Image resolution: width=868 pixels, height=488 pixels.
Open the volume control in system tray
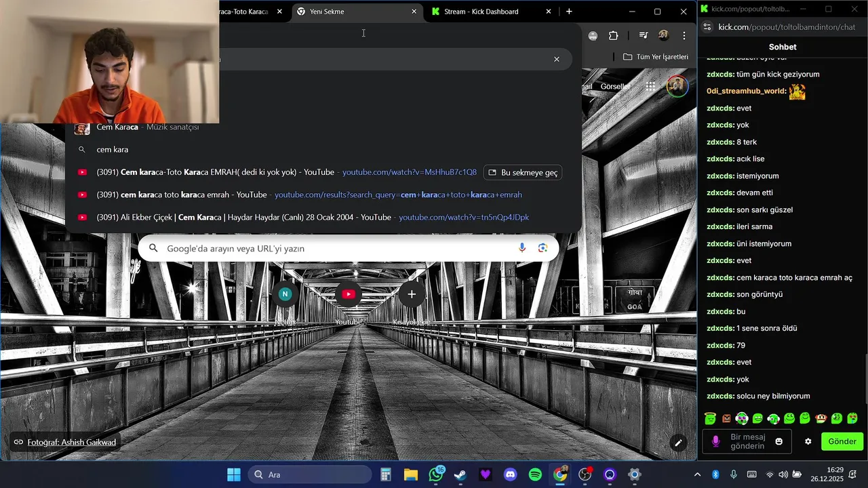click(783, 474)
